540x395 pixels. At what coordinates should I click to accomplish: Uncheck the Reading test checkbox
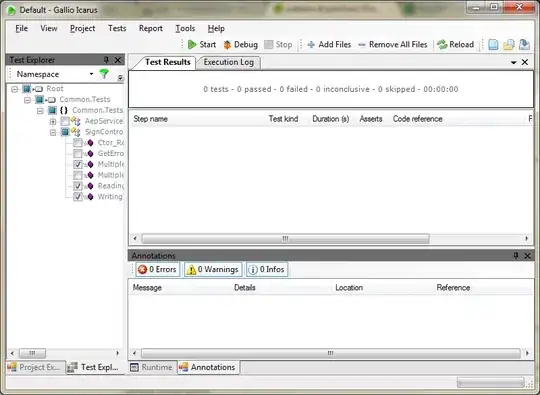[x=77, y=186]
